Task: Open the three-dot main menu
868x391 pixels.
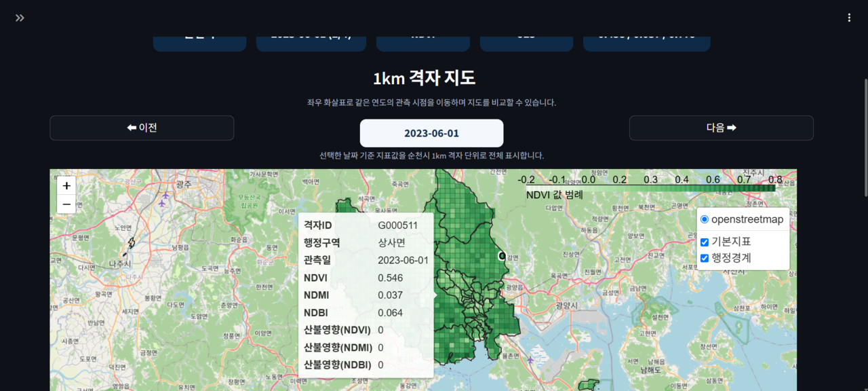Action: tap(849, 18)
